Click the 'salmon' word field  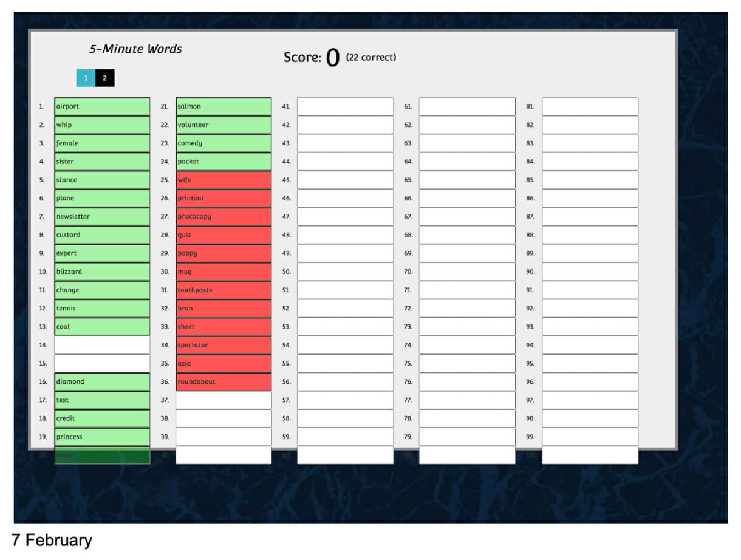(224, 106)
